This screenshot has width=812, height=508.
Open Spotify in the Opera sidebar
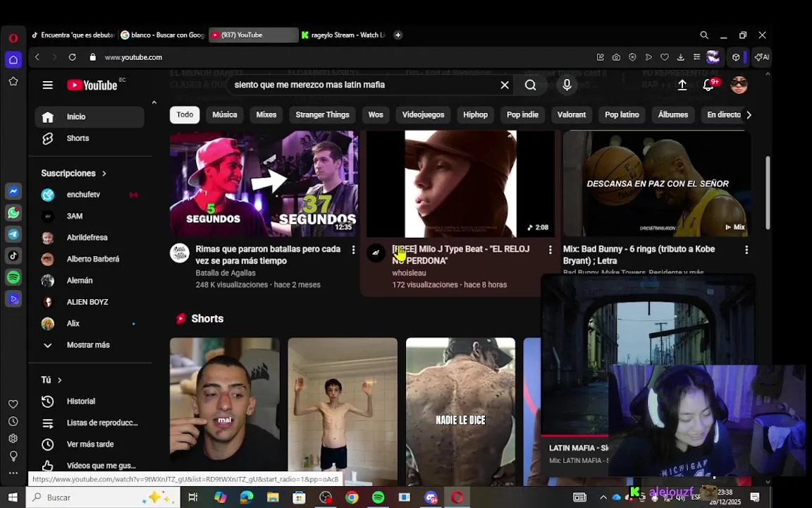13,277
